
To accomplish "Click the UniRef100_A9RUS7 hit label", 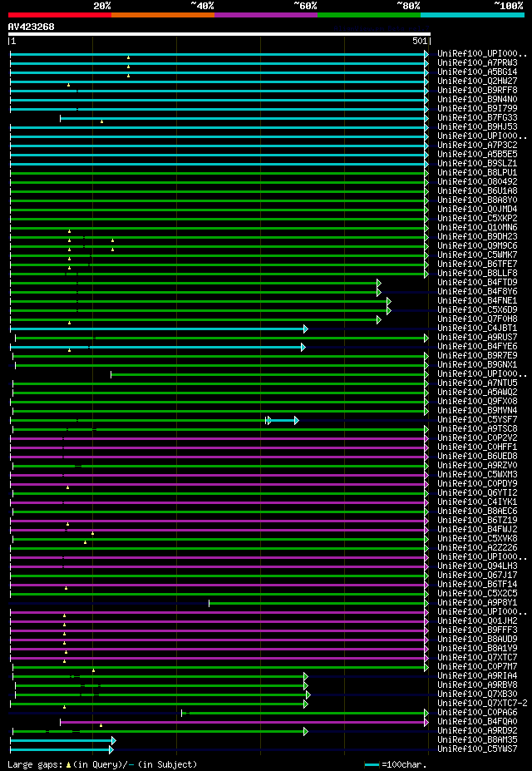I will point(477,338).
